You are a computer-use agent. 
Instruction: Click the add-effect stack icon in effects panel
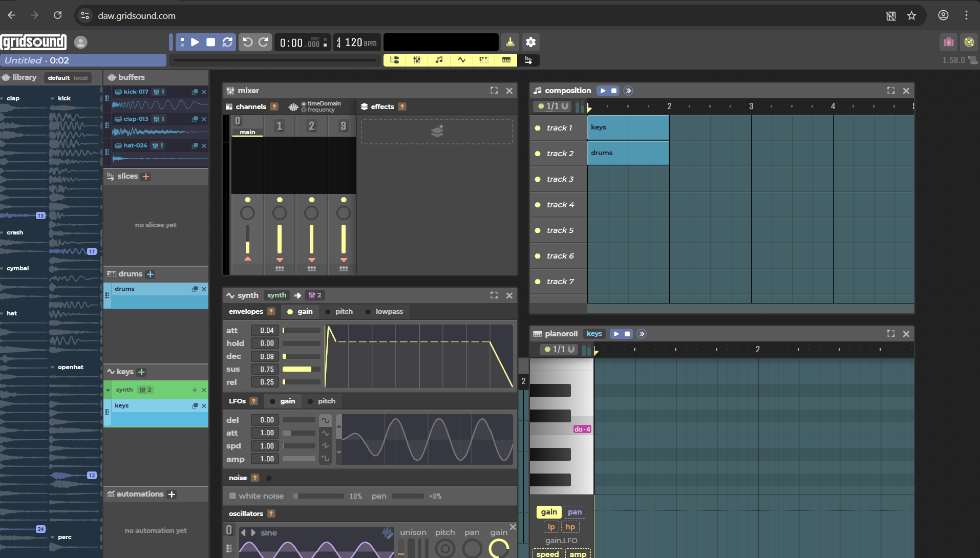click(x=436, y=132)
